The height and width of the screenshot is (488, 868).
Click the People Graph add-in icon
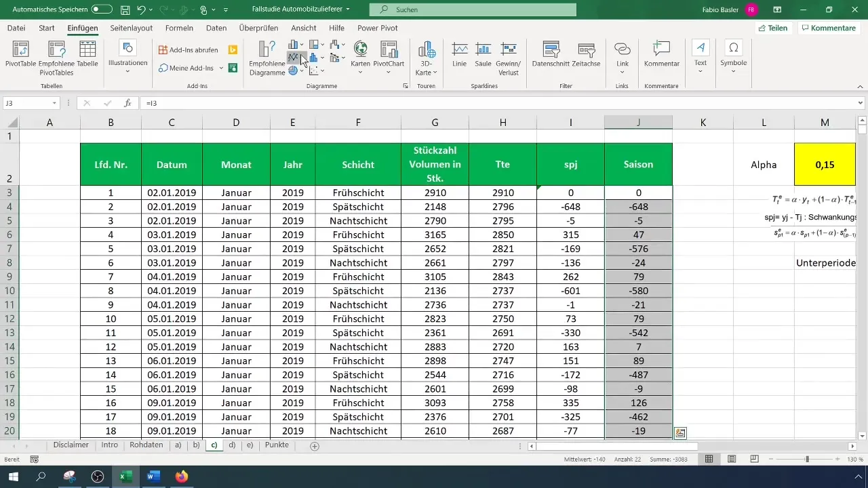(233, 68)
